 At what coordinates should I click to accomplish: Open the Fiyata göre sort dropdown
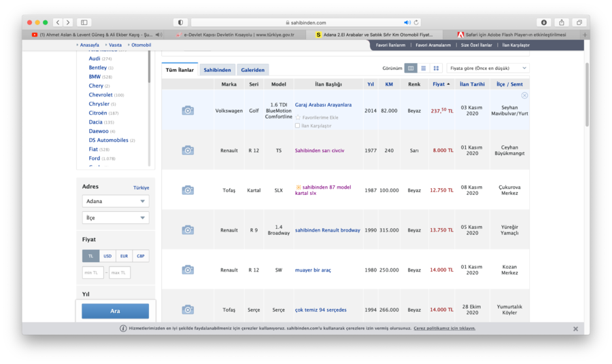pos(488,68)
